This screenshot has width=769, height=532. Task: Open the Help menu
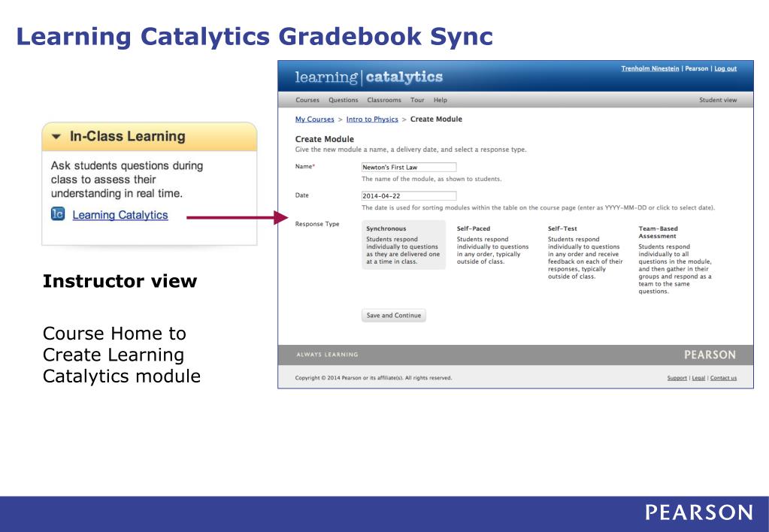pos(441,100)
